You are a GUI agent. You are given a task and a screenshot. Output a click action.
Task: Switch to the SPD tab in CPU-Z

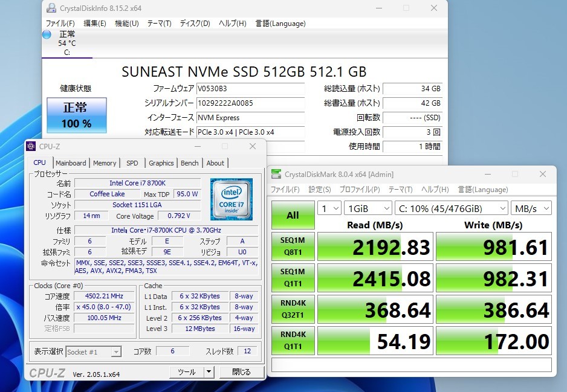tap(132, 163)
